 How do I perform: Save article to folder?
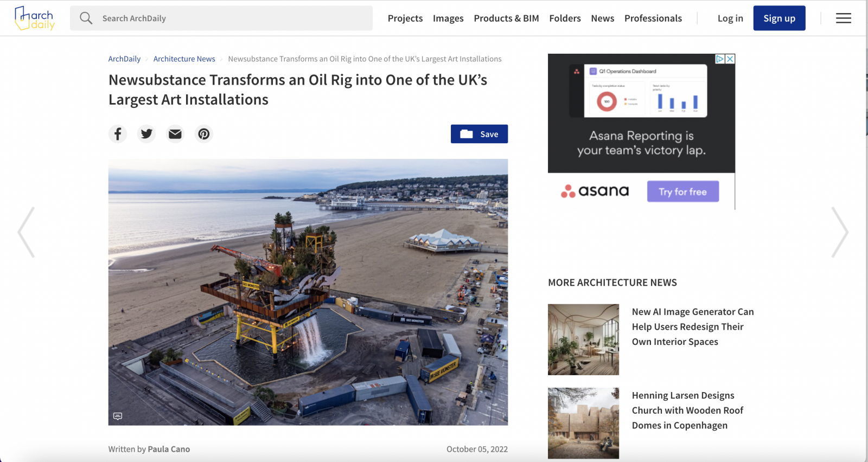coord(479,134)
